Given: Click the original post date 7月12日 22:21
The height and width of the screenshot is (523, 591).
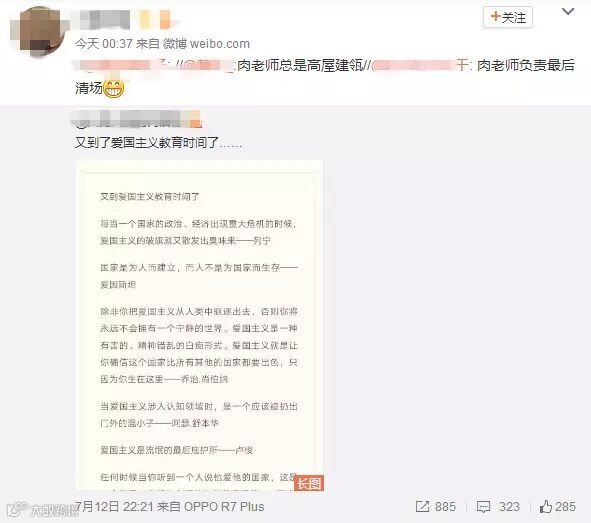Looking at the screenshot, I should [113, 507].
